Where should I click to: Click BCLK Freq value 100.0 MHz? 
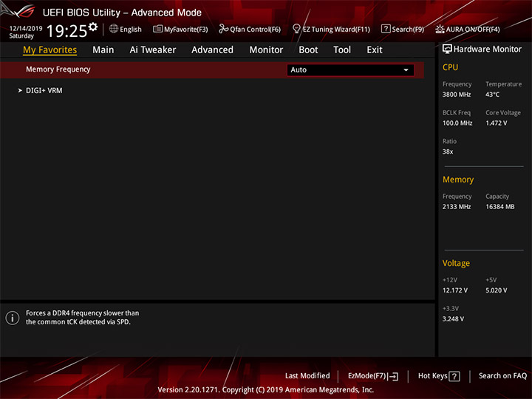coord(457,123)
